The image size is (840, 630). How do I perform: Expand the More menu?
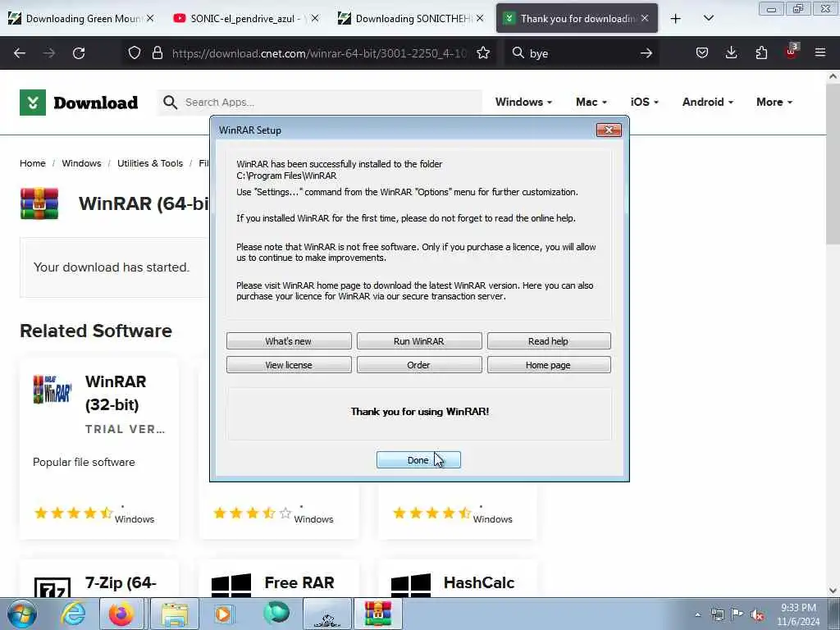click(774, 102)
